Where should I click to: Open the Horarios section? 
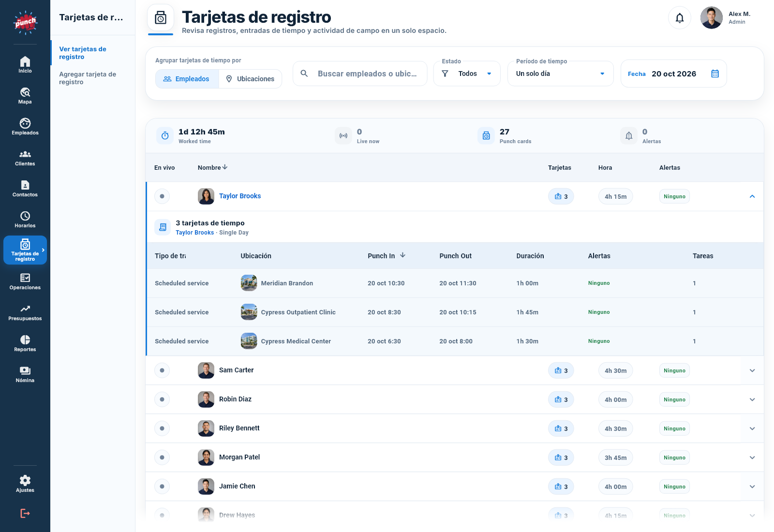click(x=25, y=220)
